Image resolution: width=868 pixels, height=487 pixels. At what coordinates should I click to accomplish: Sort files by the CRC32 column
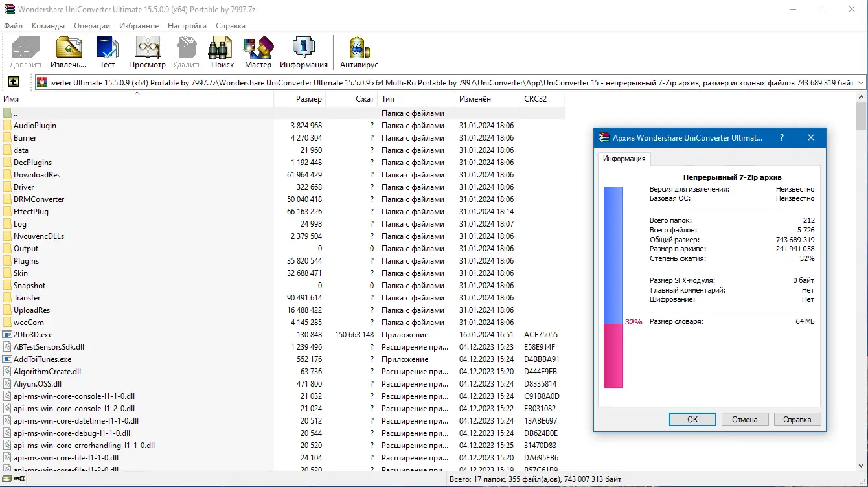(542, 99)
